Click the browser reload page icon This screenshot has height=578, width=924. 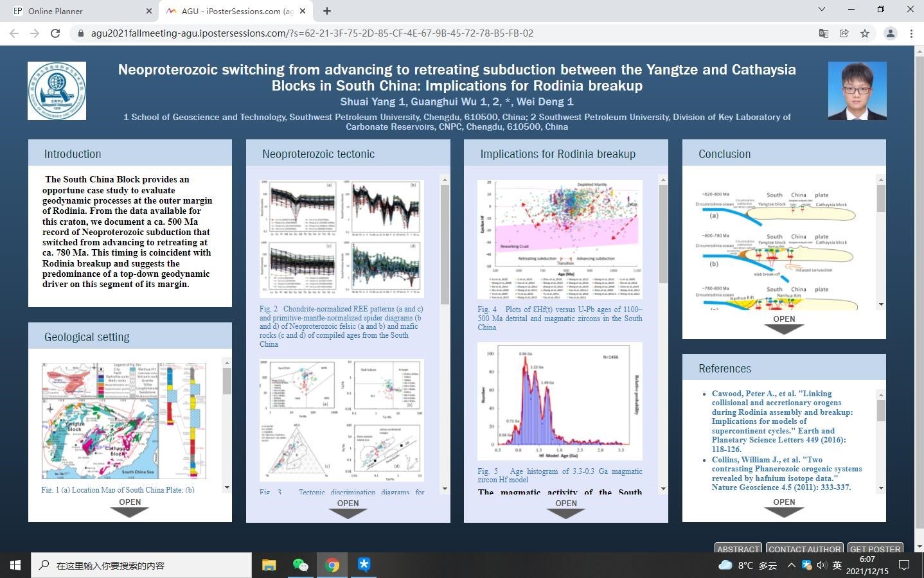click(55, 33)
